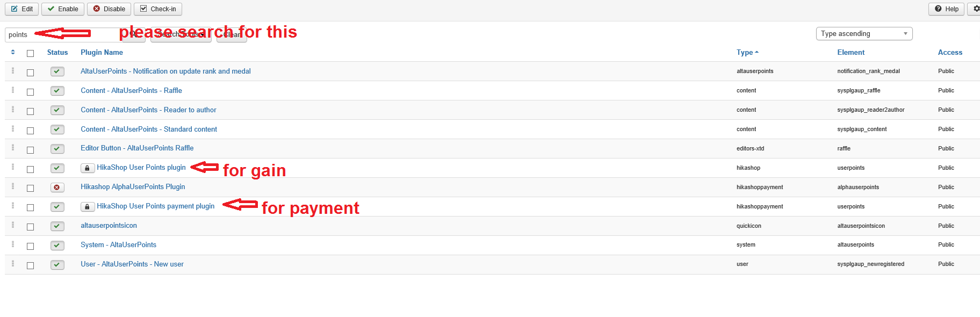Screen dimensions: 980x317
Task: Click the Check-in toolbar button
Action: (158, 9)
